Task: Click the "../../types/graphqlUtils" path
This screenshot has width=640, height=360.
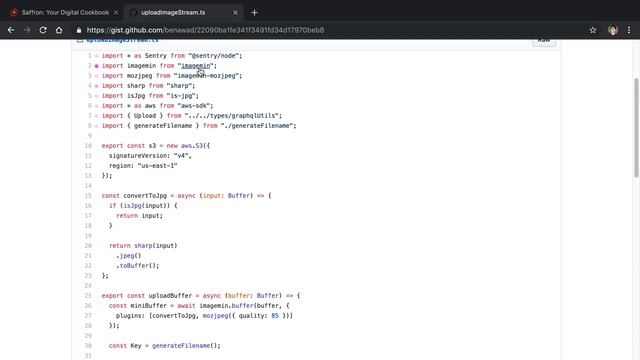Action: pos(231,116)
